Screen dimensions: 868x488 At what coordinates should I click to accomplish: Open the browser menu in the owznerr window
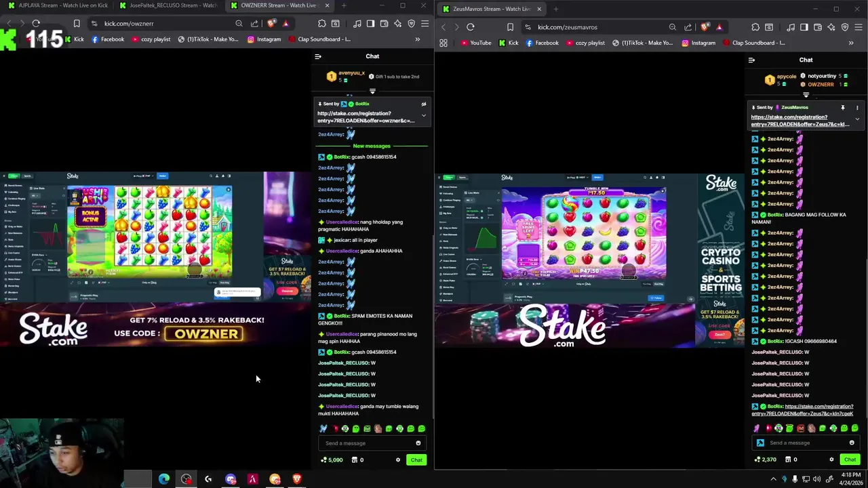pyautogui.click(x=425, y=24)
